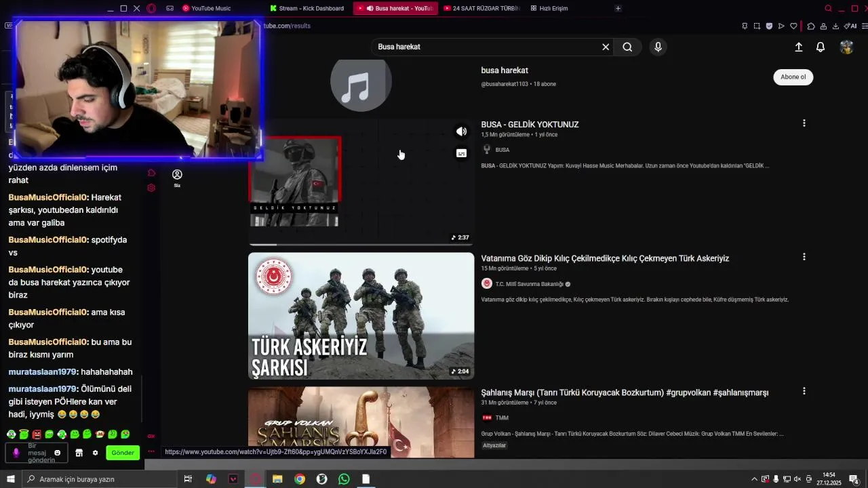Open chat settings gear icon
868x488 pixels.
[95, 453]
